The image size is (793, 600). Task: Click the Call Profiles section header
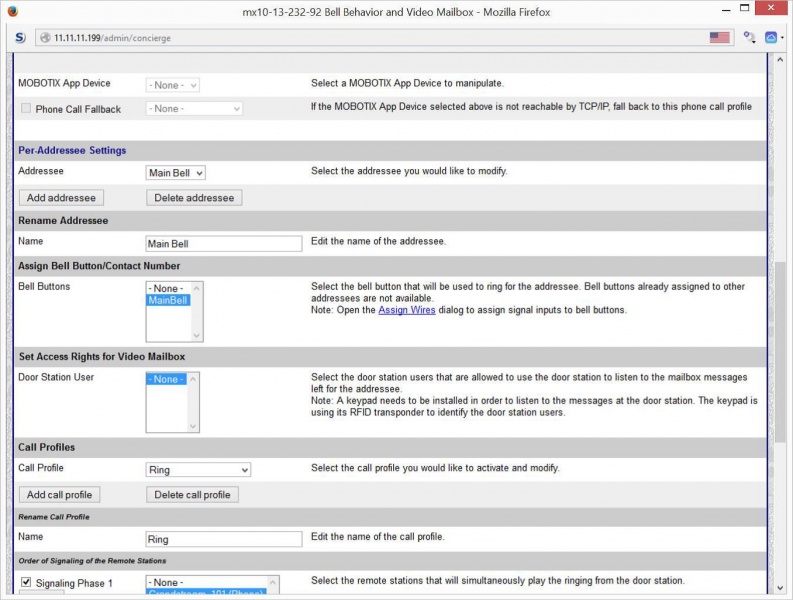point(47,447)
